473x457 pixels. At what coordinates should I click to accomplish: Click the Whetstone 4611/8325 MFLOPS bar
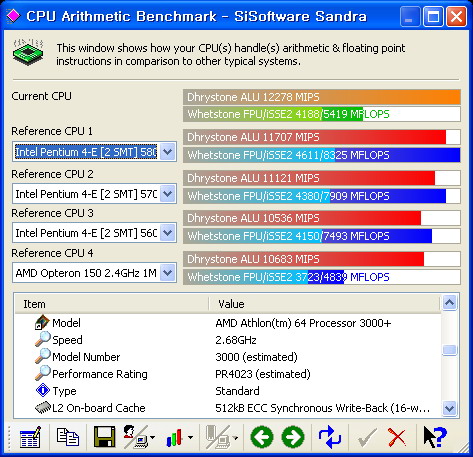click(x=322, y=155)
